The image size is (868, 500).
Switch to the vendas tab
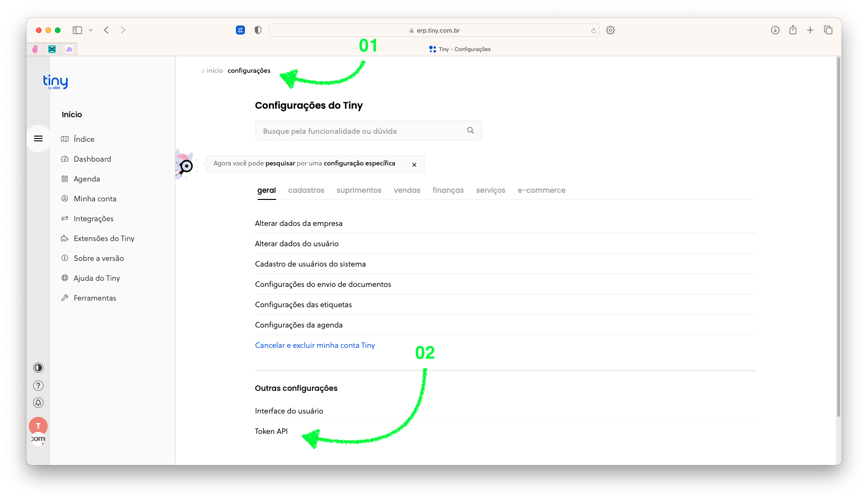click(407, 190)
